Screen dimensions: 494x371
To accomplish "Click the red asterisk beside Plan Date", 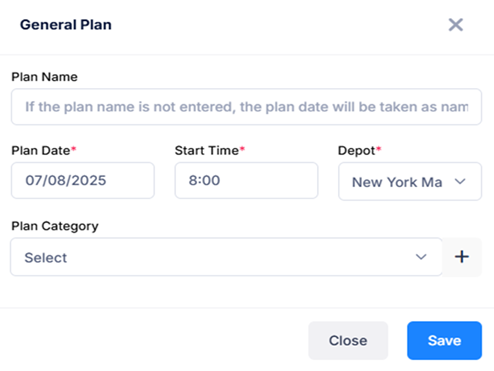I will [74, 148].
